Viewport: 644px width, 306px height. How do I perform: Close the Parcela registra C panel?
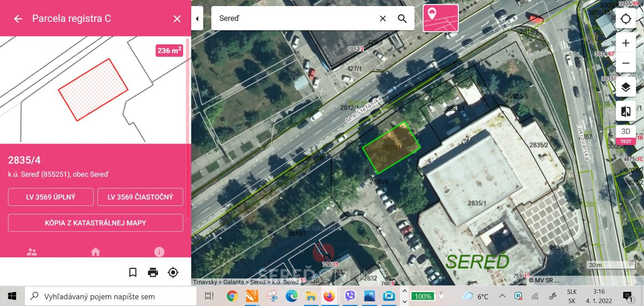pos(177,18)
